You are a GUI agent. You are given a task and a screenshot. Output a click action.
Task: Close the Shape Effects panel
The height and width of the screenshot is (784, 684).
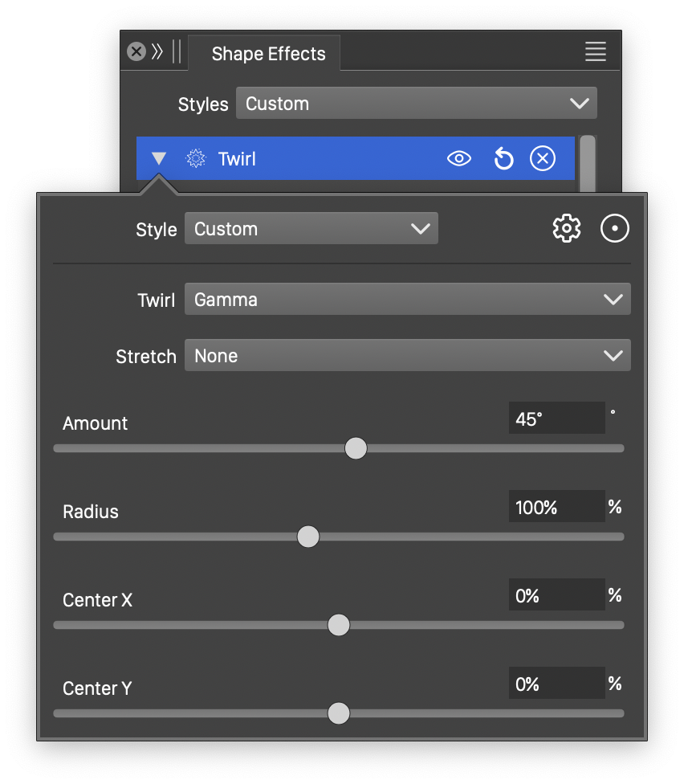(x=136, y=52)
